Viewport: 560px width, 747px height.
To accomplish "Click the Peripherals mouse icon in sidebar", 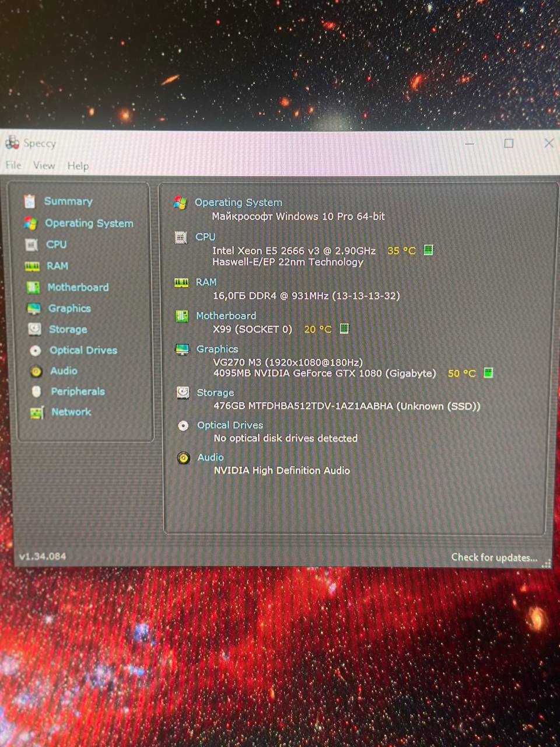I will (x=36, y=392).
